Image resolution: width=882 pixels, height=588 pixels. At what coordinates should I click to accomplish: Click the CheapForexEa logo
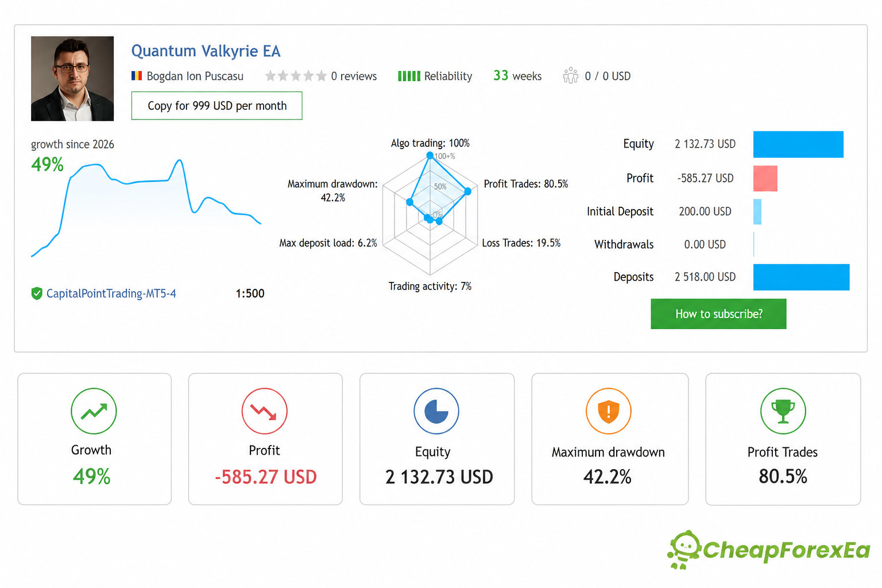(x=768, y=550)
